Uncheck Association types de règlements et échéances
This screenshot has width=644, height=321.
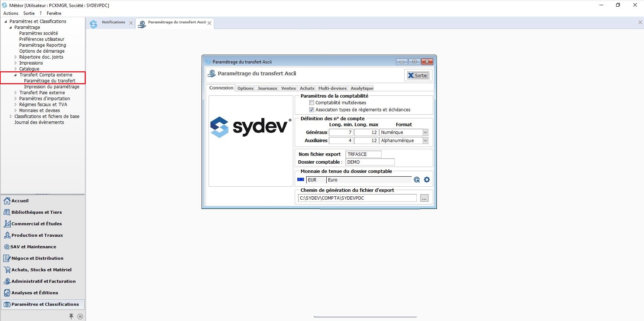(312, 110)
